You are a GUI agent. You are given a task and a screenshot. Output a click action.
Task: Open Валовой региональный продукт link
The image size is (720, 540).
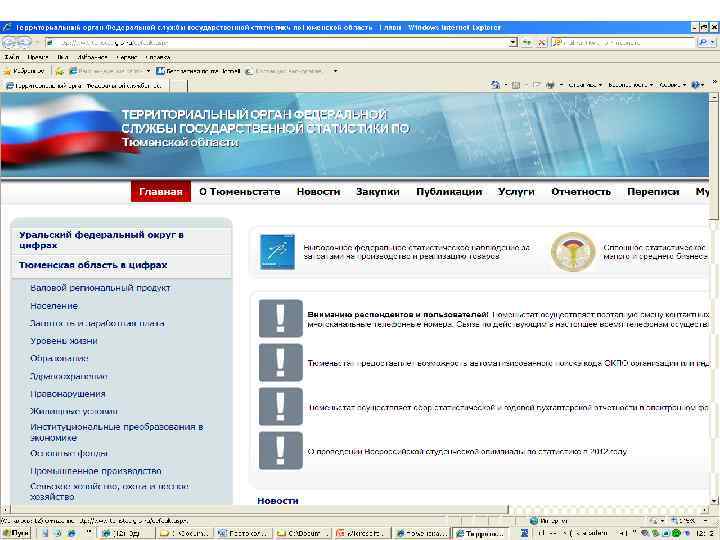click(100, 288)
